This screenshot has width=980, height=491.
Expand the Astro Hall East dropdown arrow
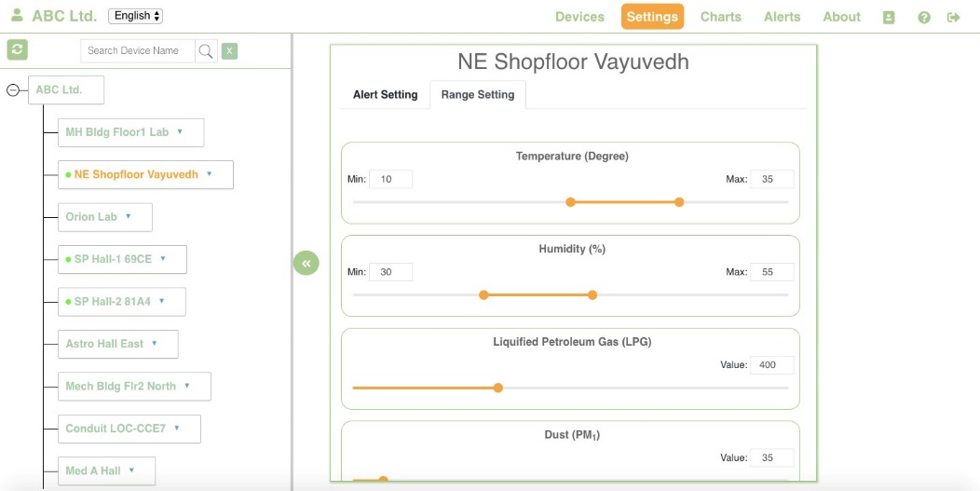pos(154,344)
